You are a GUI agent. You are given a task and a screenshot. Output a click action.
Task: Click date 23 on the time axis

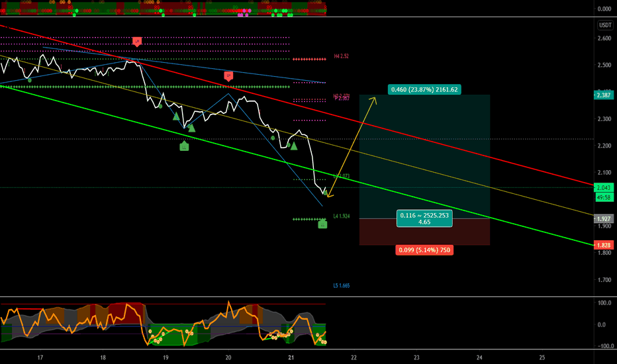tap(416, 357)
